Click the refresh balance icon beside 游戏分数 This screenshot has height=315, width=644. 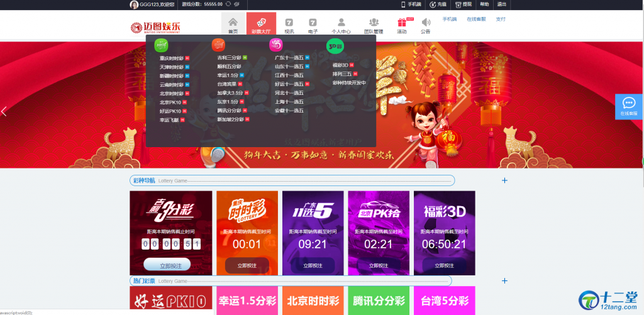click(x=228, y=4)
